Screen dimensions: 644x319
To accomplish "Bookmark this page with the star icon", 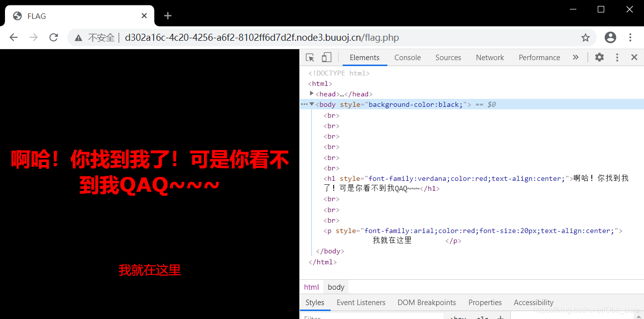I will coord(585,38).
